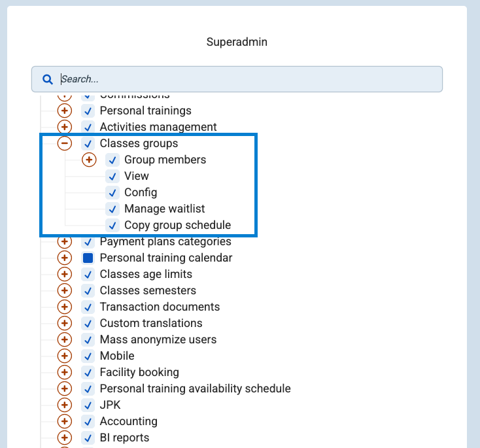Select the Config tree item label

point(141,192)
